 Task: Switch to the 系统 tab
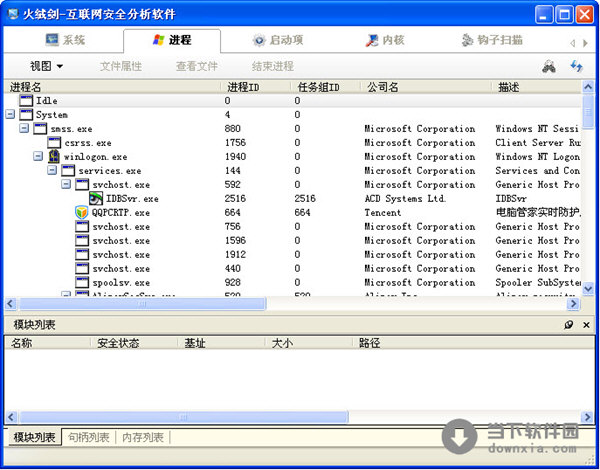coord(65,40)
